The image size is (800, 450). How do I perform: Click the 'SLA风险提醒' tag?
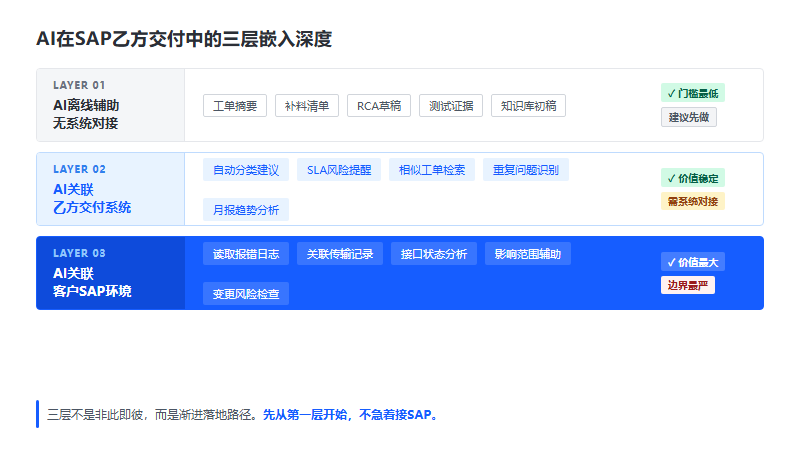click(339, 170)
